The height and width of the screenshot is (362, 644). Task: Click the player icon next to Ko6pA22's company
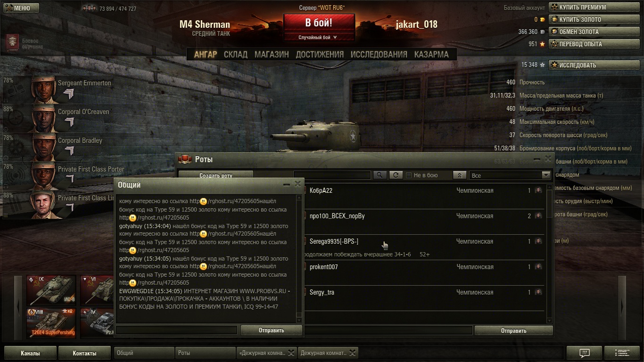pos(538,191)
